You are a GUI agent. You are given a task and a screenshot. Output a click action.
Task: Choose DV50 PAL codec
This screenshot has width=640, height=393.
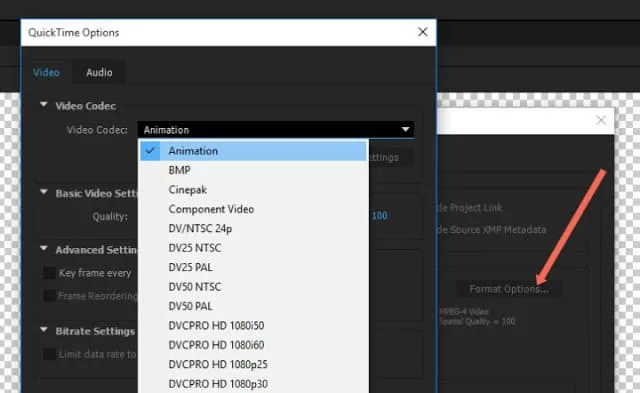coord(253,306)
